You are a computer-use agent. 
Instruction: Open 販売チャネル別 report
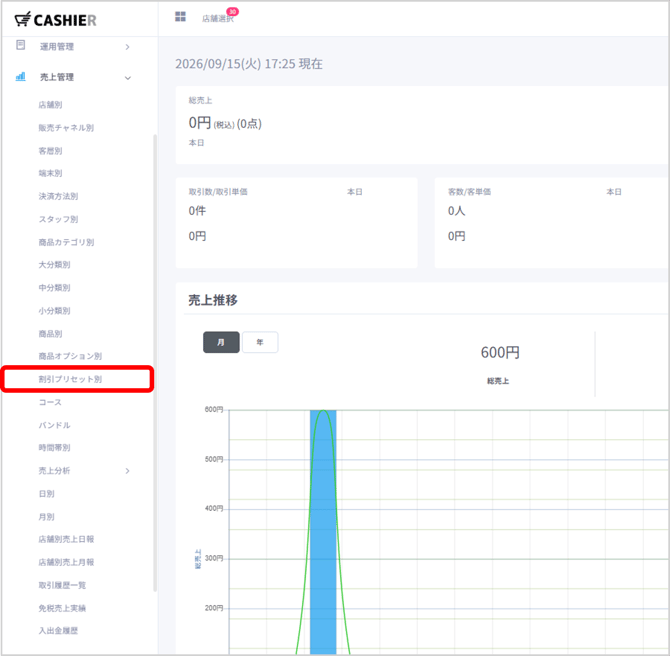coord(66,128)
